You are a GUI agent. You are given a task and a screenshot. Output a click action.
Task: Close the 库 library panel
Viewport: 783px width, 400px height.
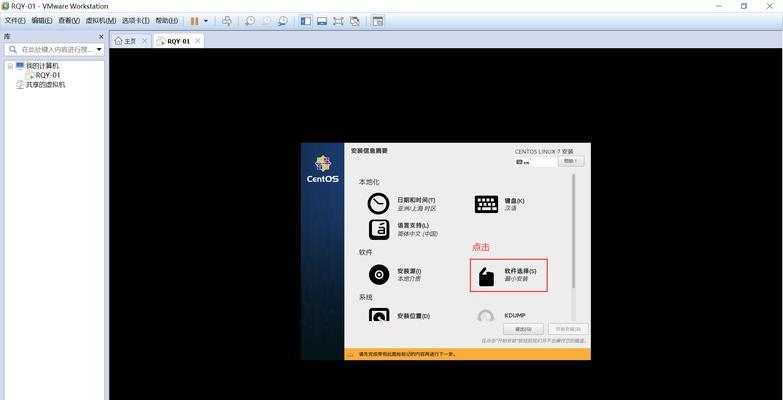click(x=101, y=36)
